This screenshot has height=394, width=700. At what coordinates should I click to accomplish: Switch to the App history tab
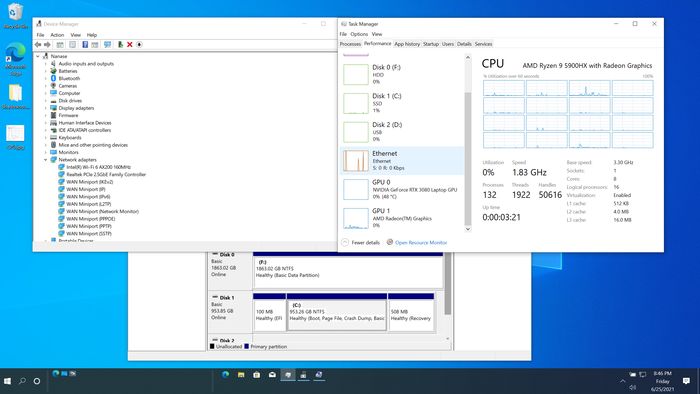coord(407,44)
